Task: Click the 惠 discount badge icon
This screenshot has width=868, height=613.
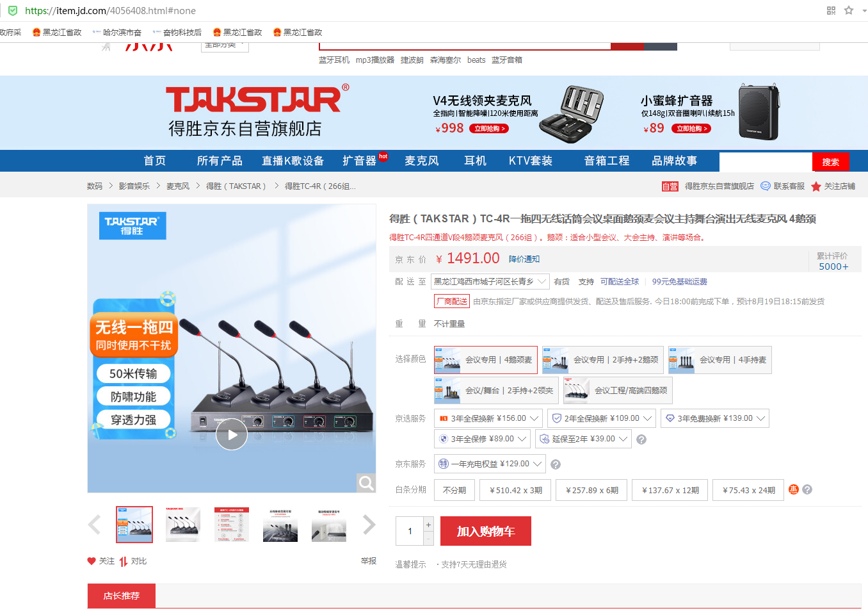Action: pyautogui.click(x=794, y=489)
